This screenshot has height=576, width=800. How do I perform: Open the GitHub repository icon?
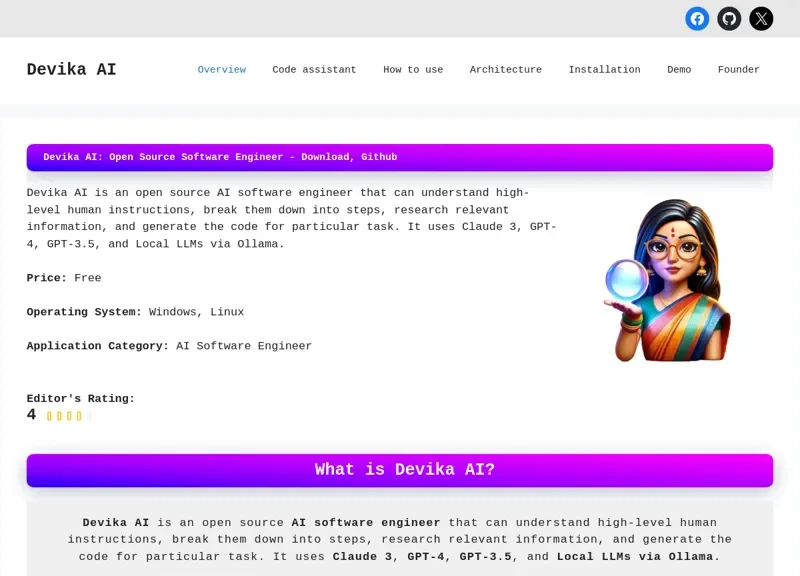click(x=729, y=19)
